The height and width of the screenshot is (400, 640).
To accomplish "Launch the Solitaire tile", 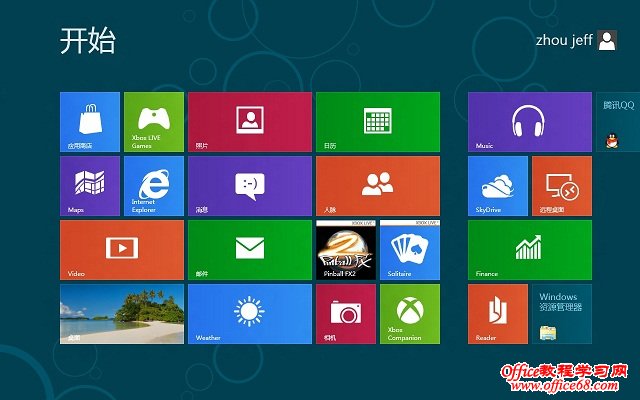I will (x=410, y=250).
